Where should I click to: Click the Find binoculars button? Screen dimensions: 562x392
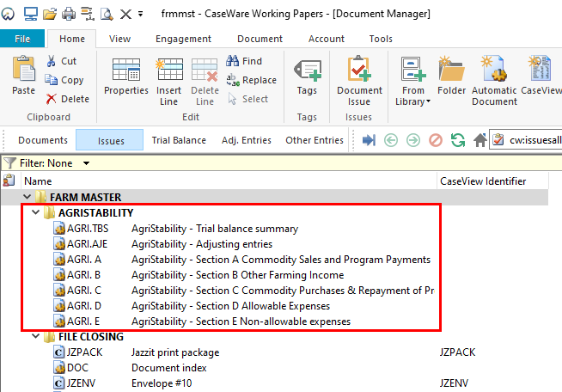(x=244, y=61)
